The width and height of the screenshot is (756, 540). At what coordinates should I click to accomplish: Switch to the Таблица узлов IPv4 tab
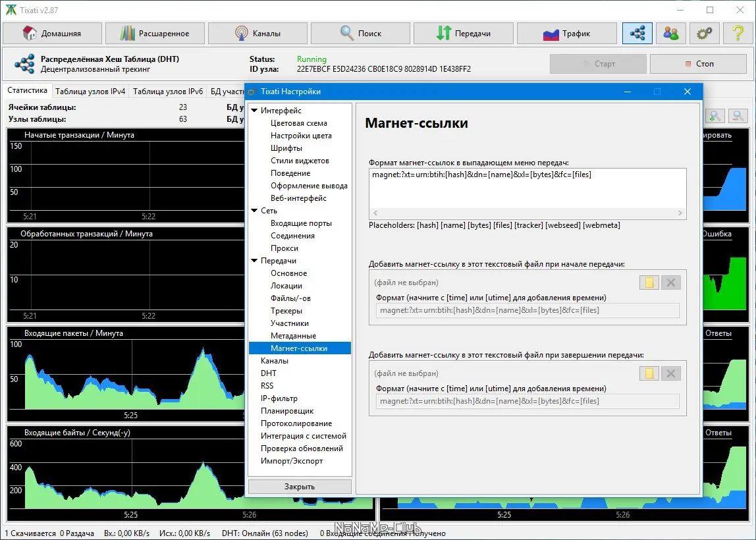click(90, 91)
